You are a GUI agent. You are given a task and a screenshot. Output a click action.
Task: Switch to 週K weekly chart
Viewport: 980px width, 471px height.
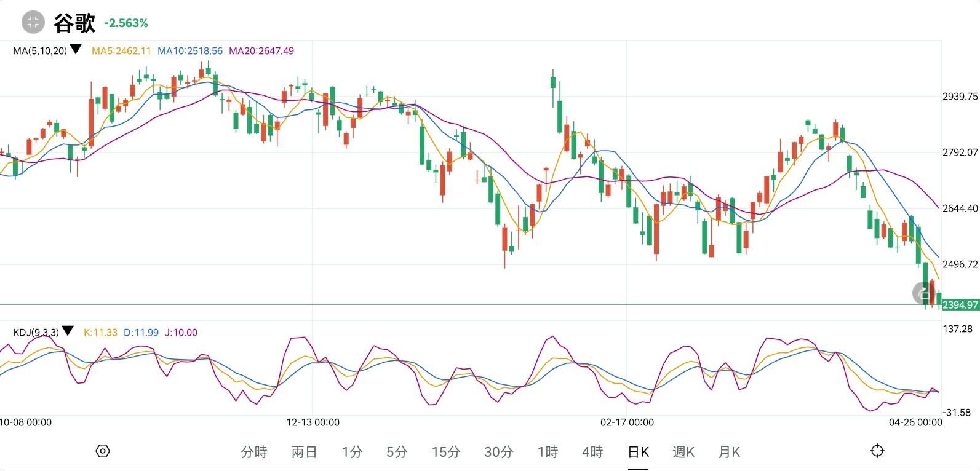(x=683, y=453)
